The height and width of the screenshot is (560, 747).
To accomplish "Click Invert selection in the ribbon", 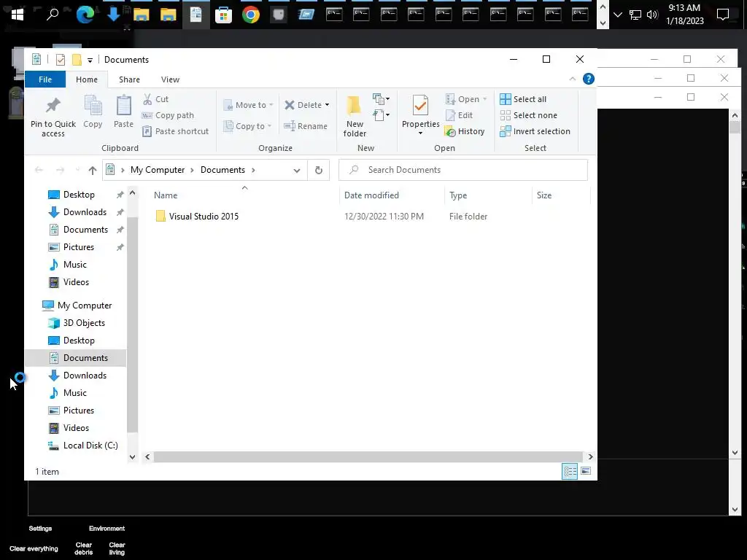I will click(535, 131).
